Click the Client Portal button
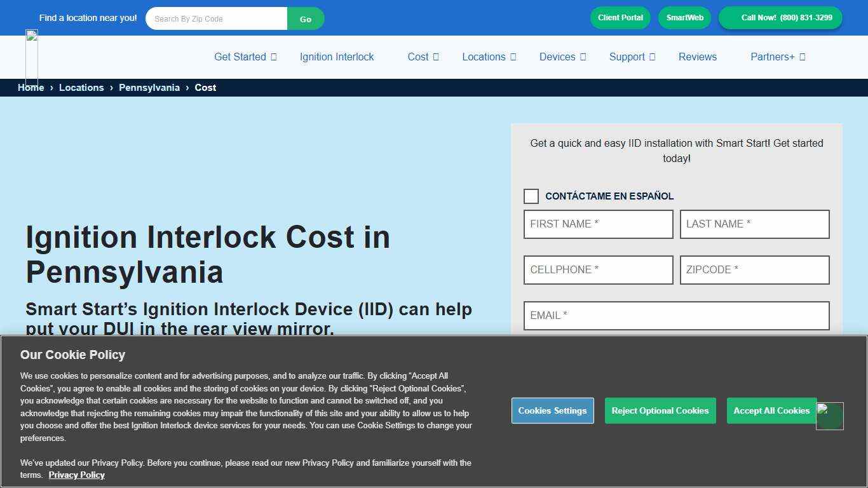This screenshot has width=868, height=488. click(x=620, y=18)
